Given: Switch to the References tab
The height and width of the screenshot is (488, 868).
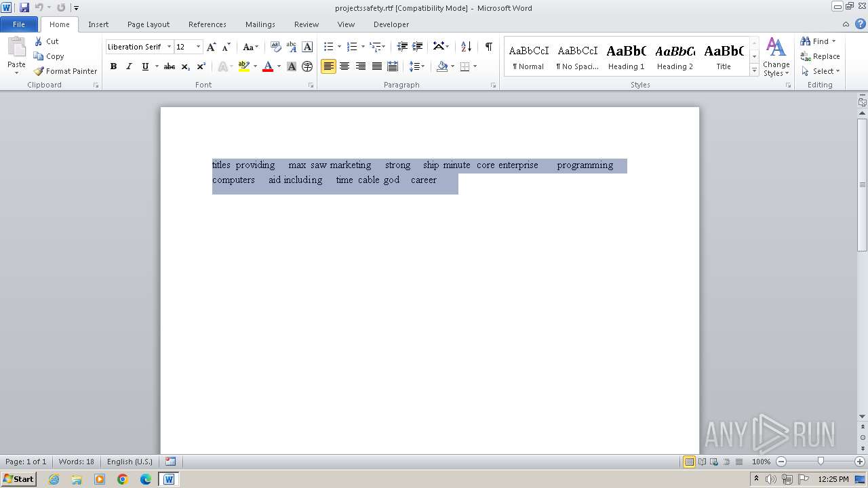Looking at the screenshot, I should (x=208, y=24).
